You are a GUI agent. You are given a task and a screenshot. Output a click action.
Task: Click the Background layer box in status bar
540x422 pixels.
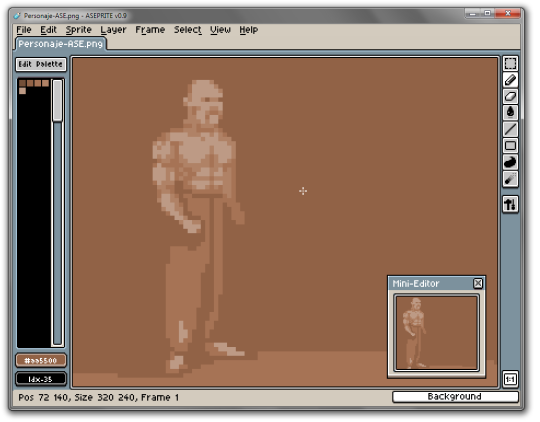[455, 397]
